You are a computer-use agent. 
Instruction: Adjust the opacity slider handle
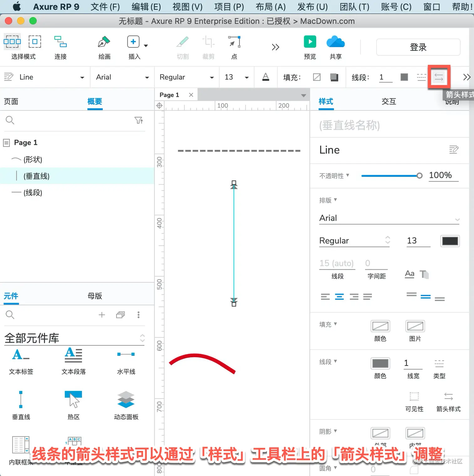(419, 176)
